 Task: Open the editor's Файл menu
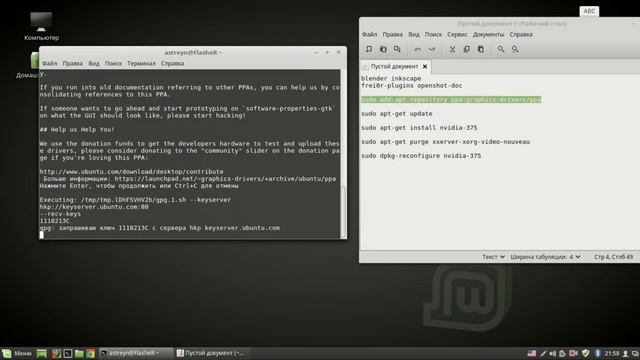(369, 35)
